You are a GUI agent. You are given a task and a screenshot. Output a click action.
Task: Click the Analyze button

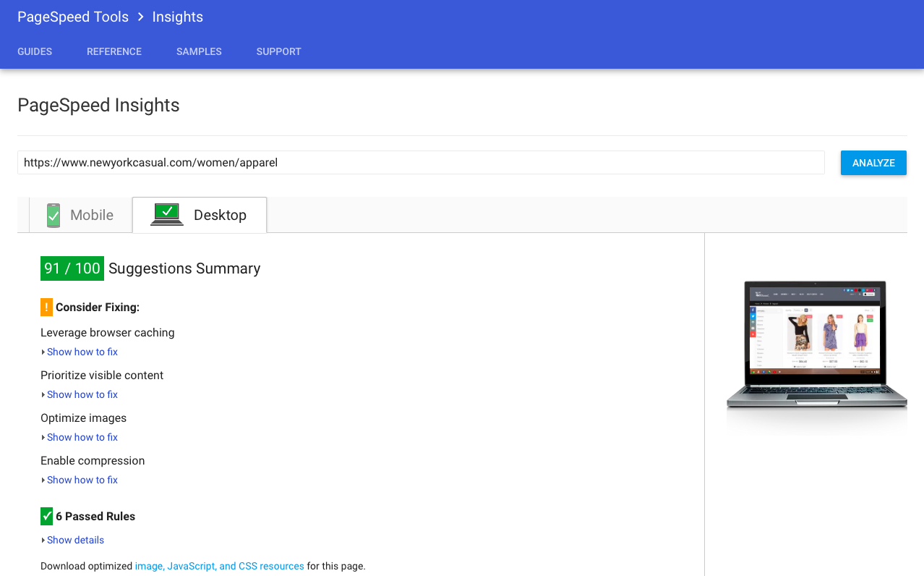(873, 163)
